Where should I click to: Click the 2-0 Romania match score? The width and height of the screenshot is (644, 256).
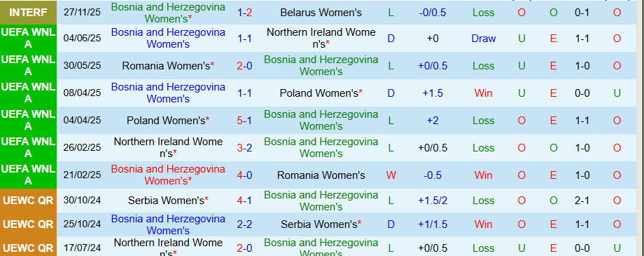coord(245,66)
